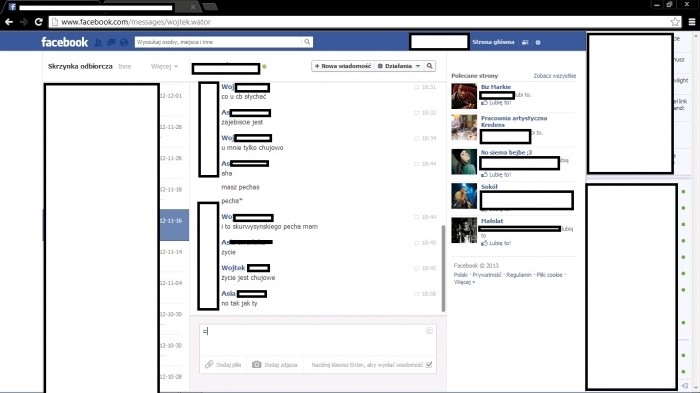
Task: Open notifications globe icon in header
Action: coord(124,42)
